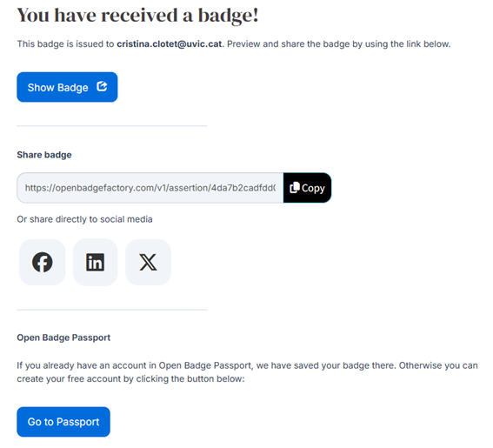Click the 'If you already have an account' sentence

point(247,365)
